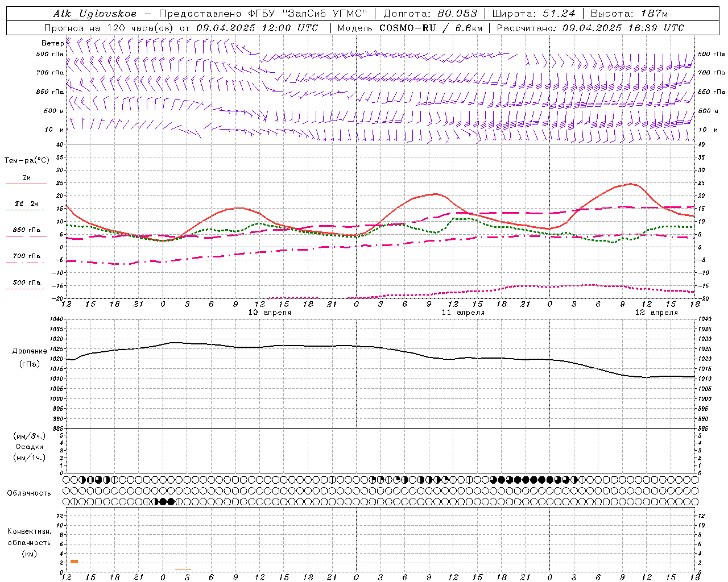Click 'Прогноз на 120 часа(ов)' text
The width and height of the screenshot is (728, 582).
(x=109, y=28)
